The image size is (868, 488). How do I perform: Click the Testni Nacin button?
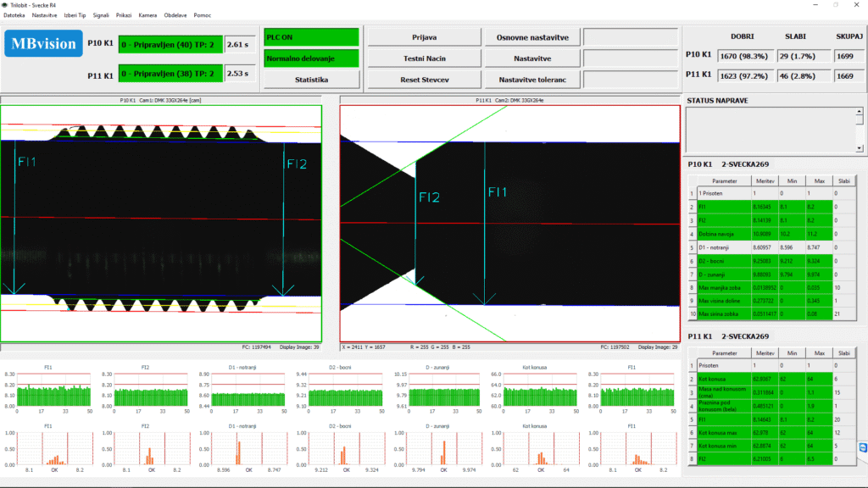coord(425,58)
